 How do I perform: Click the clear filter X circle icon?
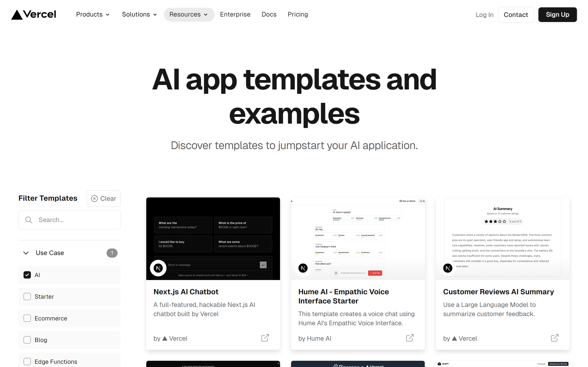tap(94, 198)
